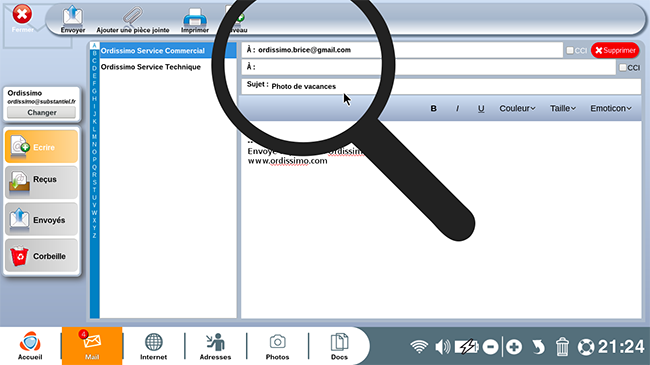
Task: Print the message with Imprimer
Action: pyautogui.click(x=195, y=19)
